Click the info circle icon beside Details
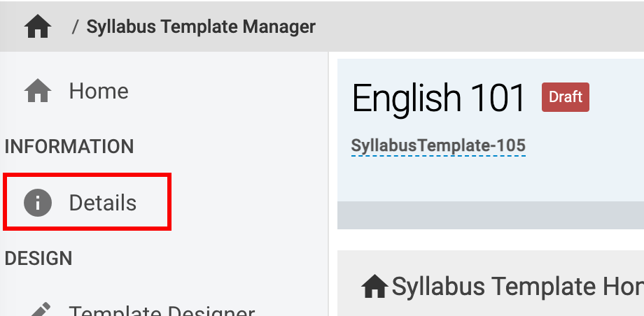The width and height of the screenshot is (644, 316). pyautogui.click(x=38, y=203)
